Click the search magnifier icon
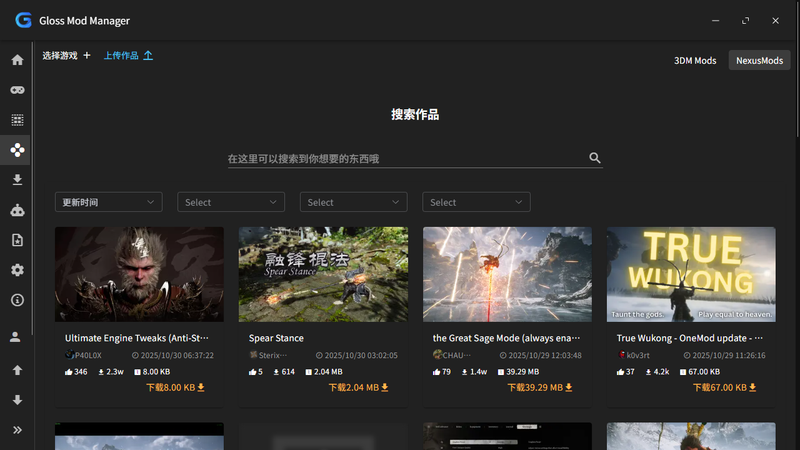The image size is (800, 450). coord(594,158)
